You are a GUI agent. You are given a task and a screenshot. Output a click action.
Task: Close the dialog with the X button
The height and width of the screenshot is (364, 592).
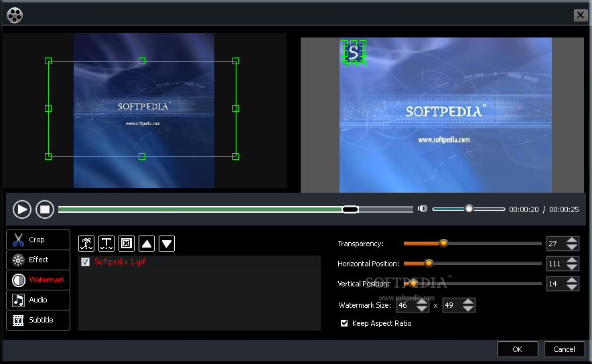581,15
